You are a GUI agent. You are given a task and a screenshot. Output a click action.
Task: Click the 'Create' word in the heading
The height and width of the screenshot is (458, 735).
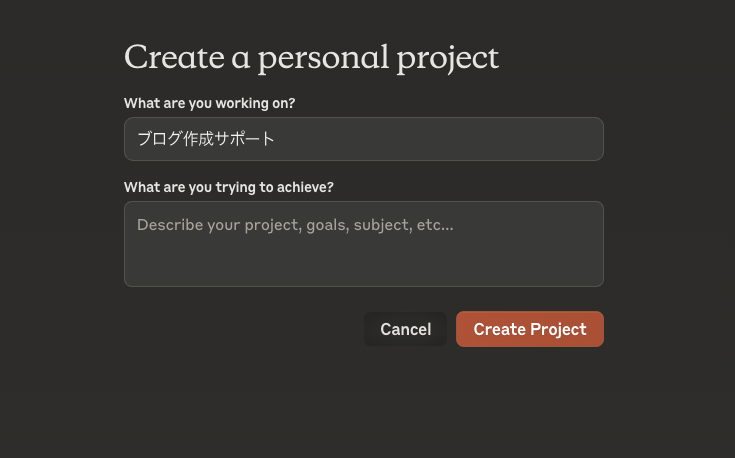pyautogui.click(x=173, y=57)
